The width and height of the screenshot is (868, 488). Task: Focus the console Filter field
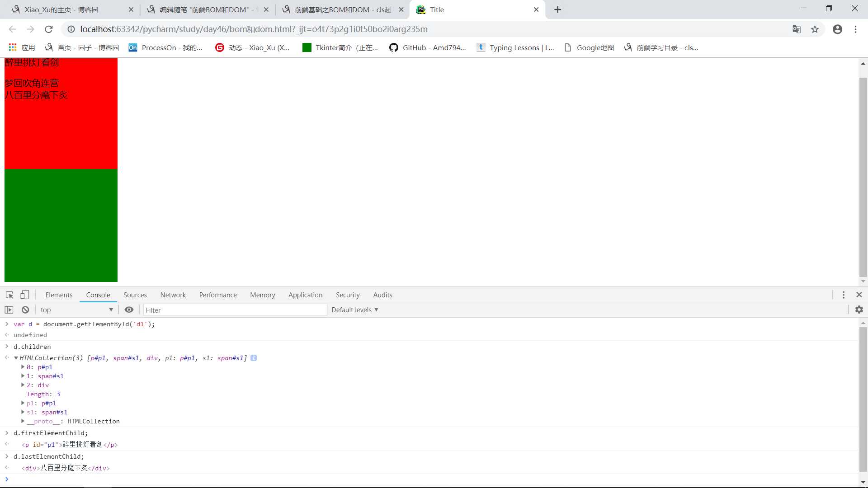[235, 310]
